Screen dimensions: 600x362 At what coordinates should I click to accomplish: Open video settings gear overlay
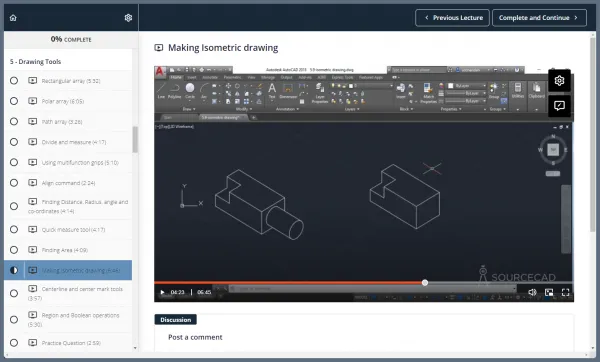(x=559, y=81)
